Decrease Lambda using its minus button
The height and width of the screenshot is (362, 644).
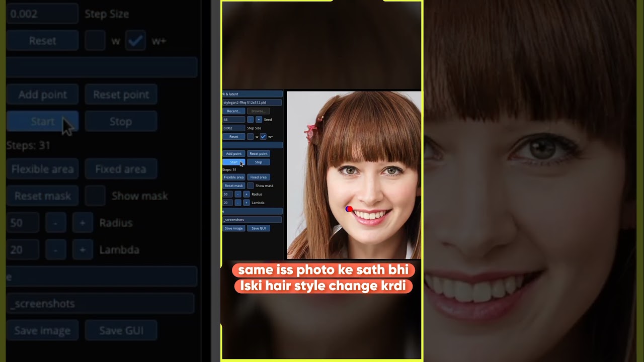click(x=238, y=203)
